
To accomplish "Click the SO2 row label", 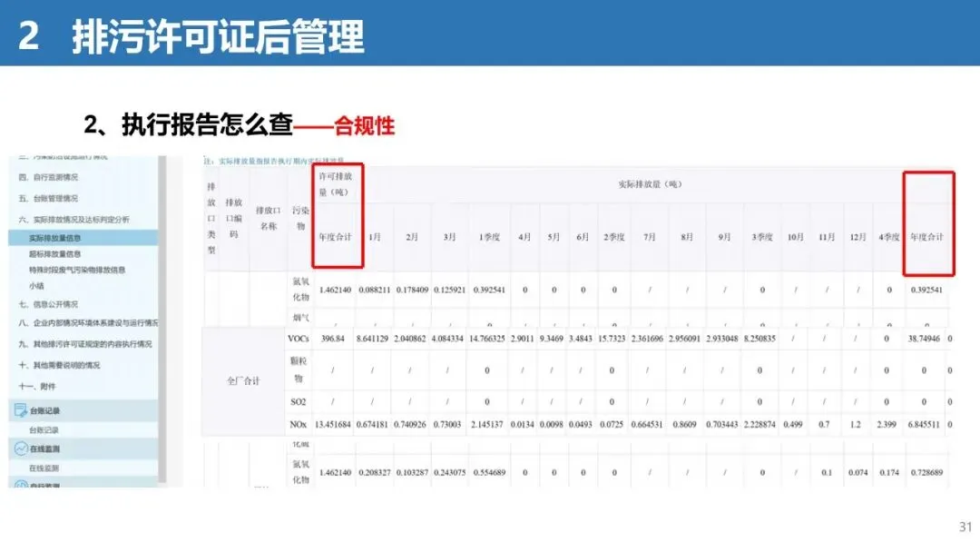I will pyautogui.click(x=299, y=401).
